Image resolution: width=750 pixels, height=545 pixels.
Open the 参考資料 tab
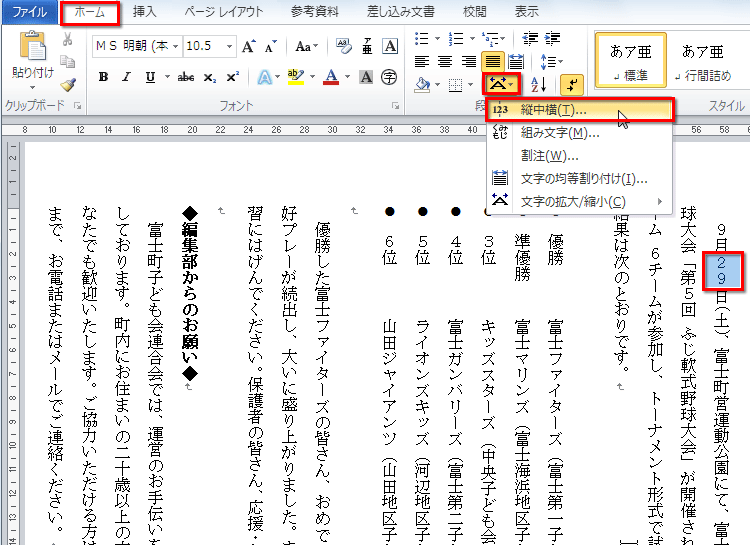pos(315,11)
